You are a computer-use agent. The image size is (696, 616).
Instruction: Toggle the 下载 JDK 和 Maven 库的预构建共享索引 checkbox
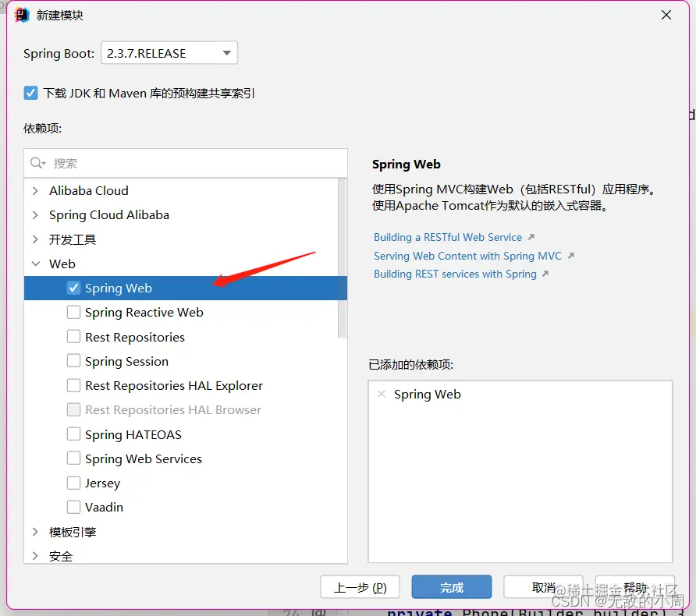pos(30,93)
